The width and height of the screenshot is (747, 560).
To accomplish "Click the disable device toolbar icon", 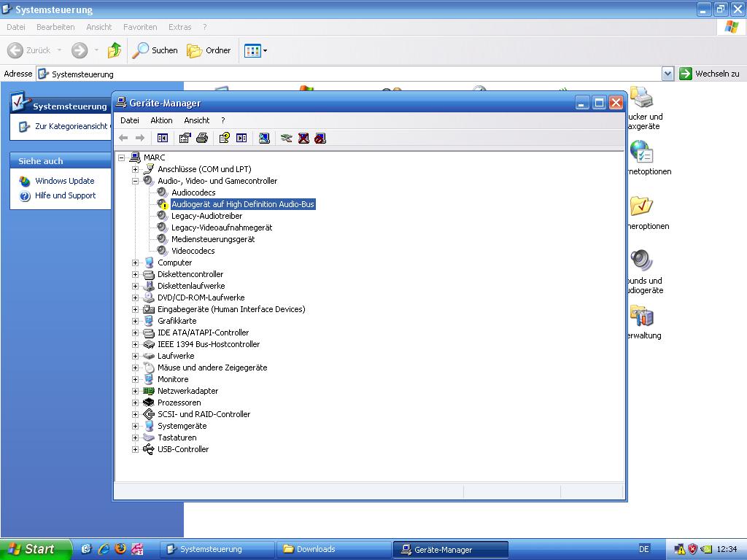I will pyautogui.click(x=320, y=138).
